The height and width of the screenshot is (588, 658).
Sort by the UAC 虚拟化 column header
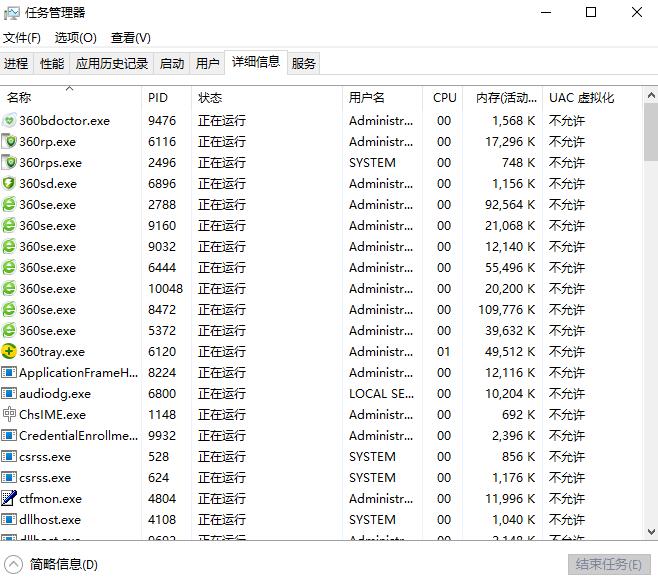click(592, 98)
